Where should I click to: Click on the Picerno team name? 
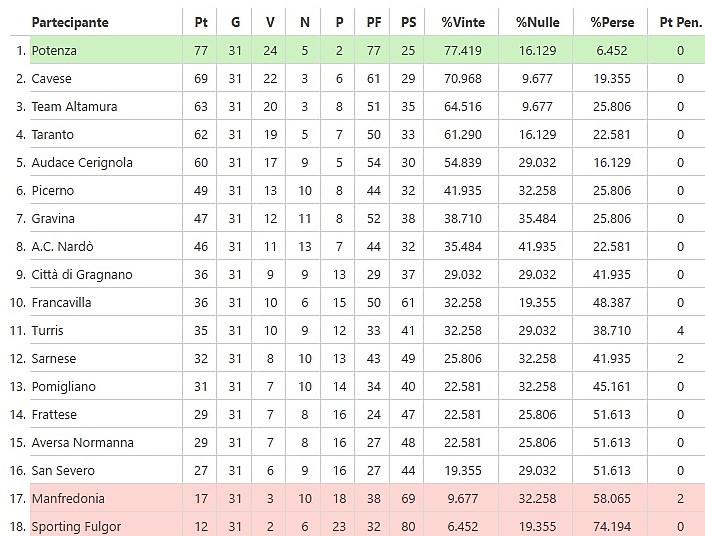pyautogui.click(x=53, y=191)
